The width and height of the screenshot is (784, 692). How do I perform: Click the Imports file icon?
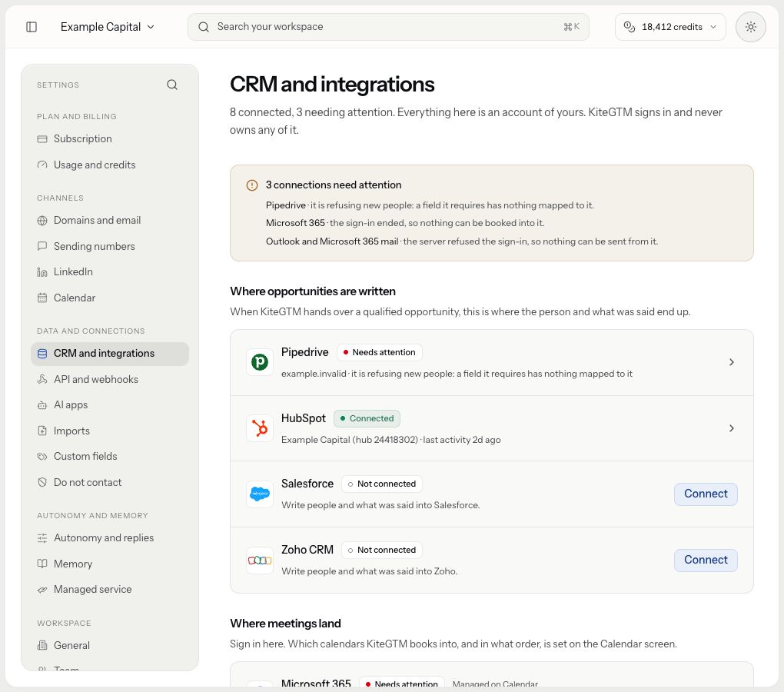point(42,431)
